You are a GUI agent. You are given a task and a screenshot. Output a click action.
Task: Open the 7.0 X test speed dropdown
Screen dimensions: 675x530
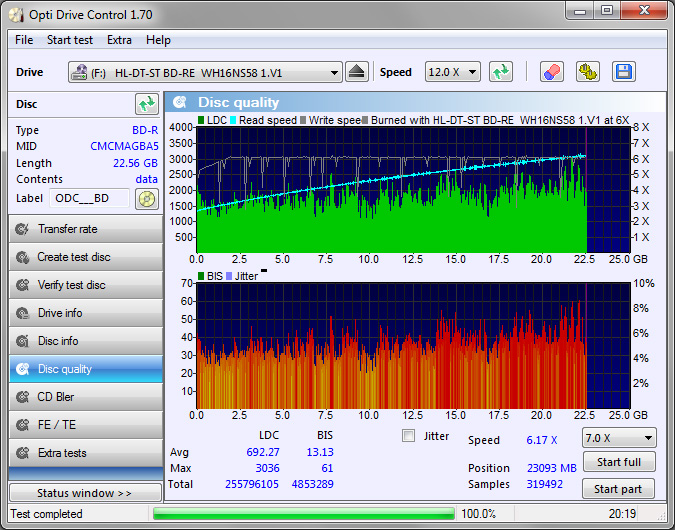coord(619,439)
